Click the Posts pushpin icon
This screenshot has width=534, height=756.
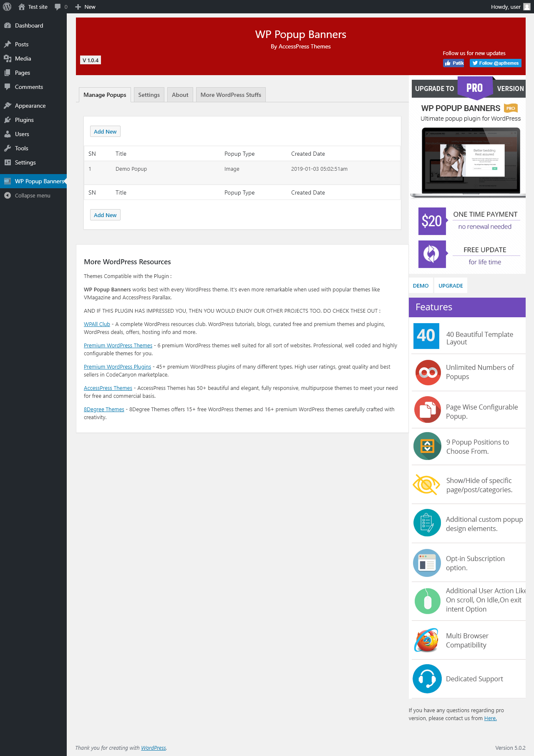pos(8,44)
